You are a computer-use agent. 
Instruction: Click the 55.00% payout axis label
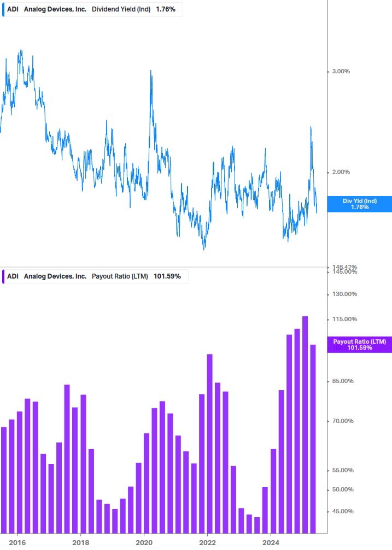[x=343, y=471]
